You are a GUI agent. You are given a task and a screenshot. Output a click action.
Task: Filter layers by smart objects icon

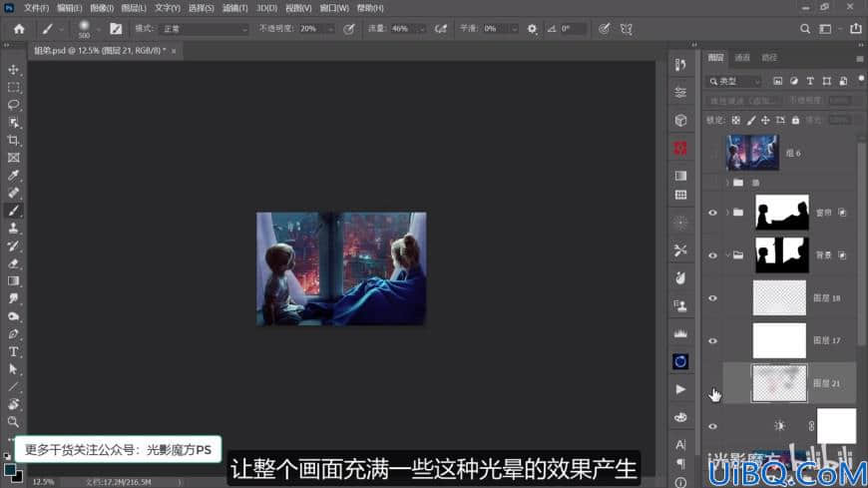(x=843, y=81)
